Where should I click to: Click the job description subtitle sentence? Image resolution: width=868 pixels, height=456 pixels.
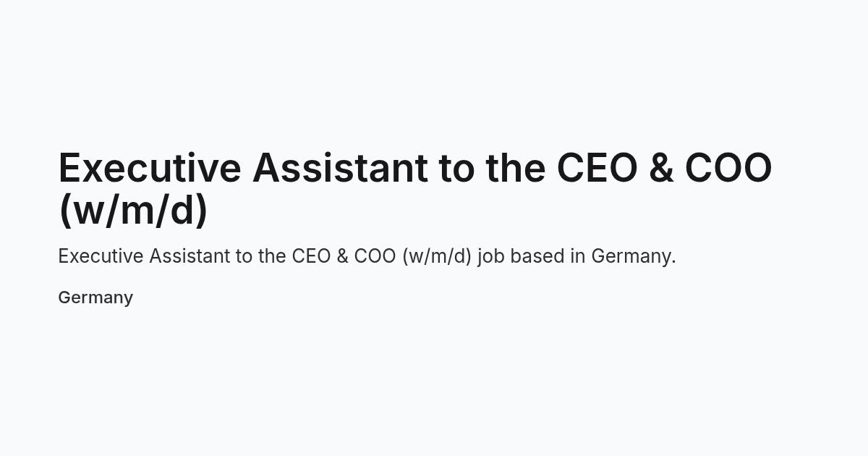pos(367,256)
